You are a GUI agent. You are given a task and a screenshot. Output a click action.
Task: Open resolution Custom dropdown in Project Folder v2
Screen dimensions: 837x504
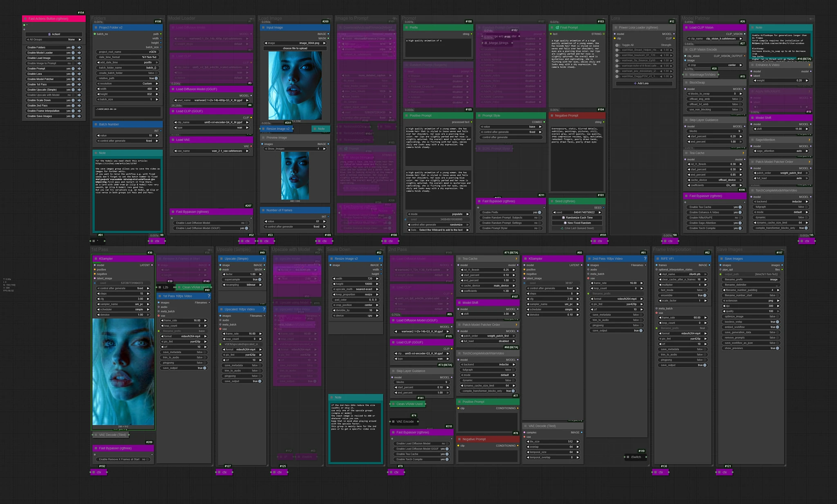128,83
